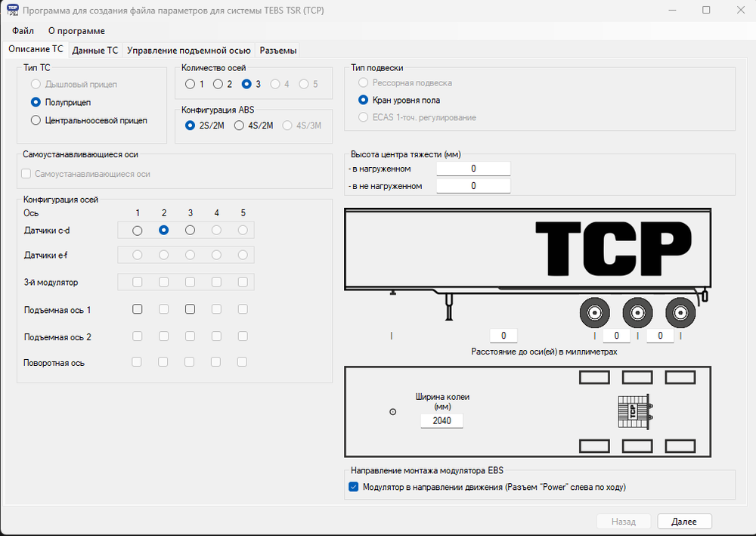756x536 pixels.
Task: Open the Файл menu
Action: [23, 31]
